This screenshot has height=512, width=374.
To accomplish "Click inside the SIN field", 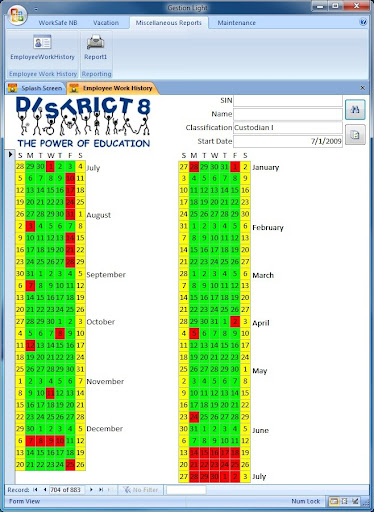I will [288, 101].
